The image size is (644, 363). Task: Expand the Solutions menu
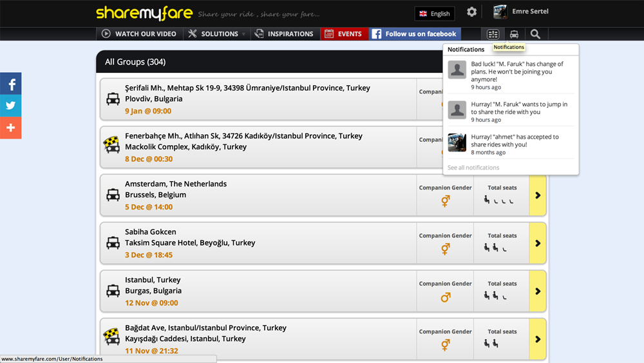tap(216, 34)
